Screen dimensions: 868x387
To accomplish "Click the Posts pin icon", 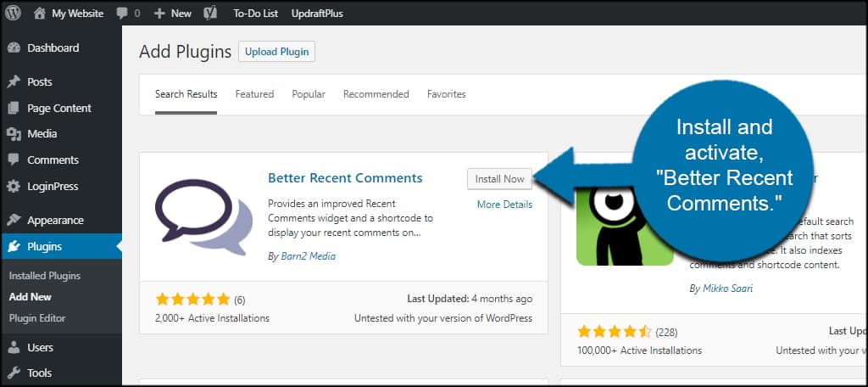I will pyautogui.click(x=14, y=82).
